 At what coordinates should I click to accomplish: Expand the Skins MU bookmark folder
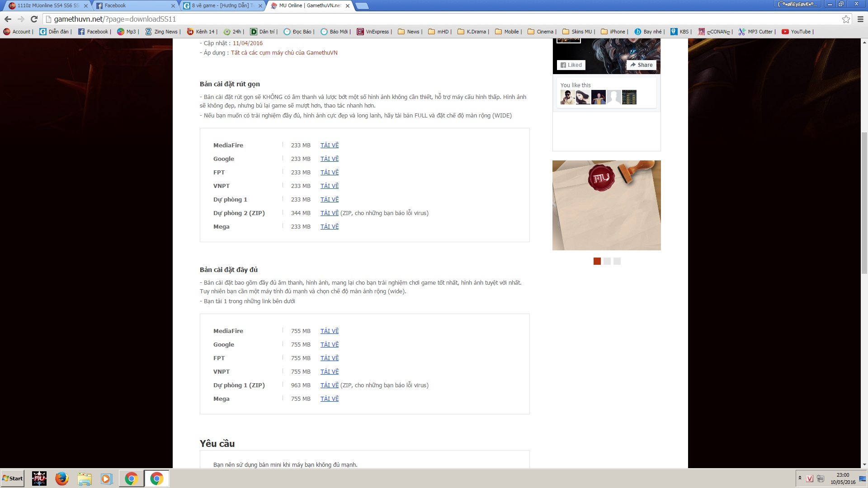point(578,32)
